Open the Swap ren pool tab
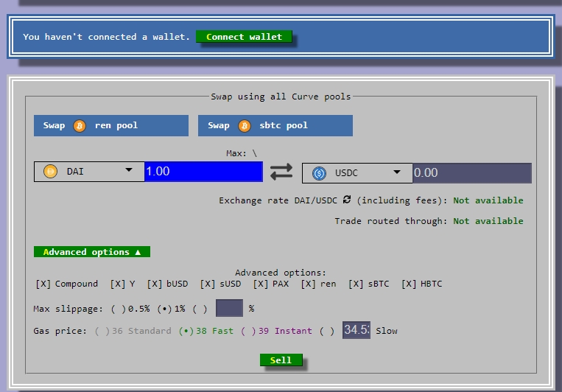Viewport: 562px width, 392px height. point(110,126)
